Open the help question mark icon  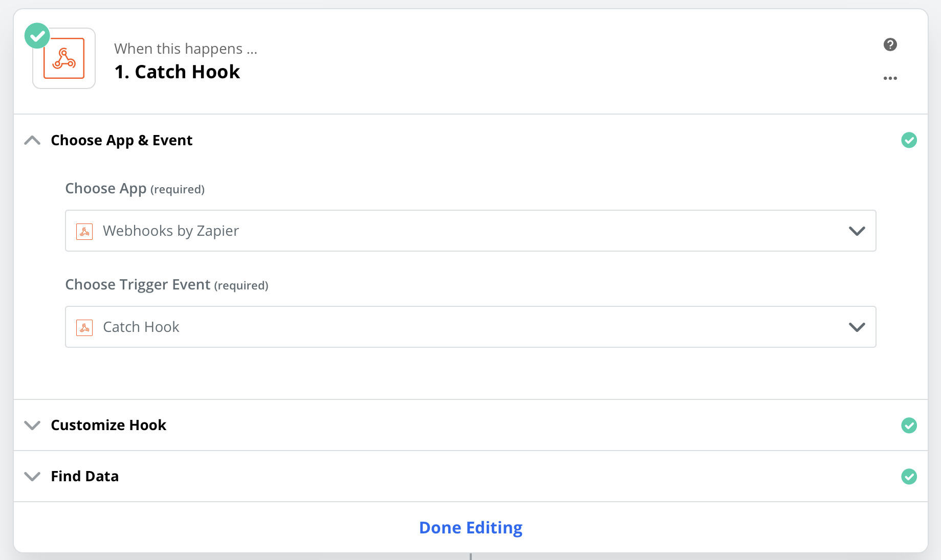coord(890,44)
